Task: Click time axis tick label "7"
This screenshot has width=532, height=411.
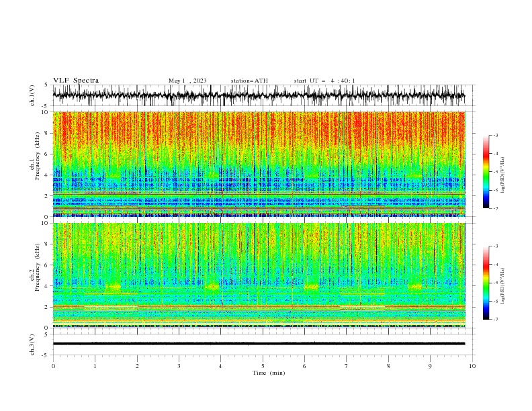Action: click(346, 366)
